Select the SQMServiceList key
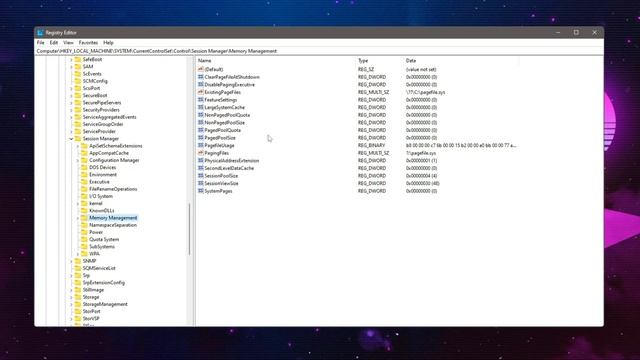 (99, 268)
